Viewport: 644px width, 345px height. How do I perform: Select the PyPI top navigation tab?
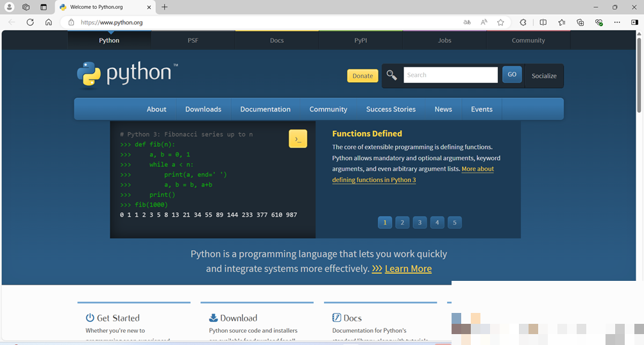[360, 40]
